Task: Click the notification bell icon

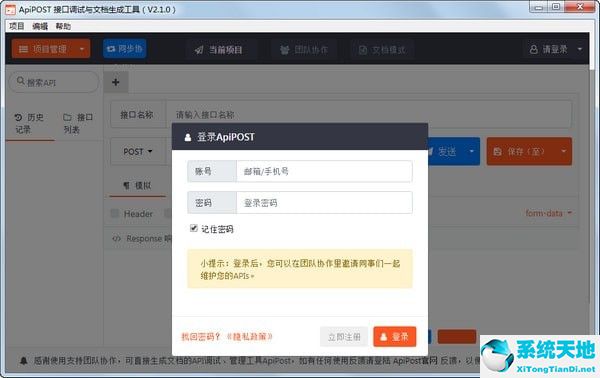Action: click(24, 360)
